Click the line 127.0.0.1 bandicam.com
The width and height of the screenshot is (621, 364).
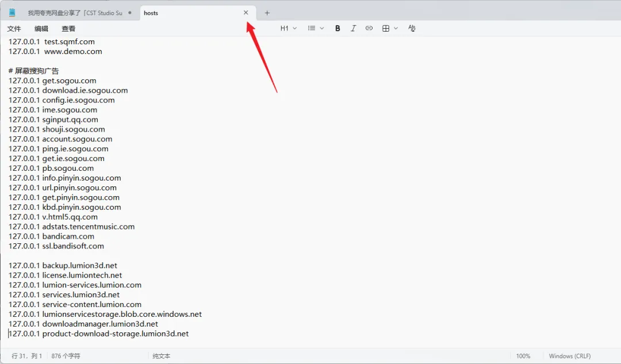pos(51,236)
